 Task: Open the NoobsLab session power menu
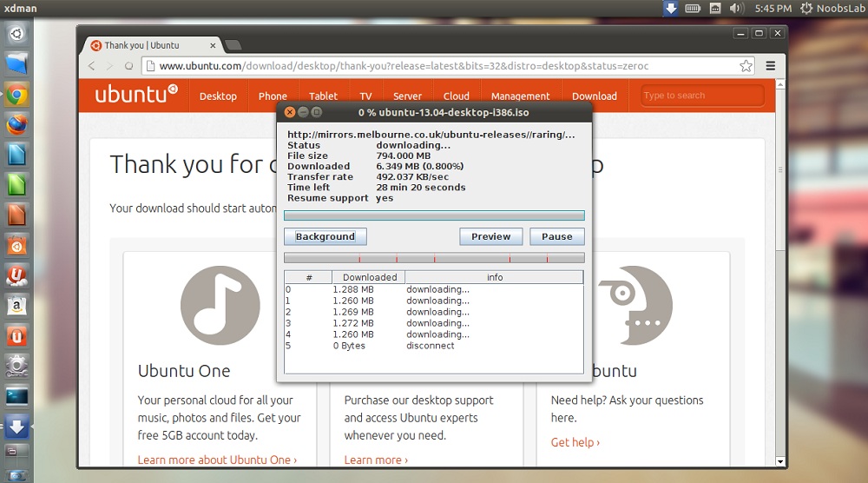click(832, 9)
